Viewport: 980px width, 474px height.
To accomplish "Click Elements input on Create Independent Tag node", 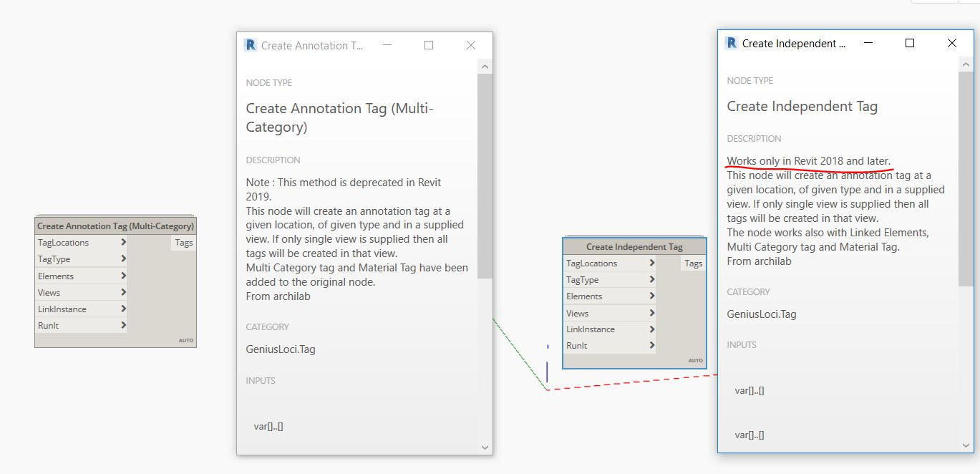I will pyautogui.click(x=585, y=296).
